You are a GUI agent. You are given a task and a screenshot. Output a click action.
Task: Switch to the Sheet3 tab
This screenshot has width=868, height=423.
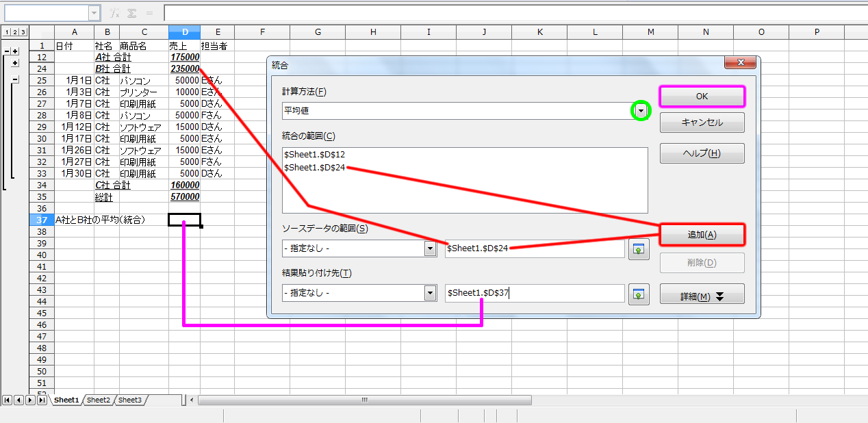130,400
